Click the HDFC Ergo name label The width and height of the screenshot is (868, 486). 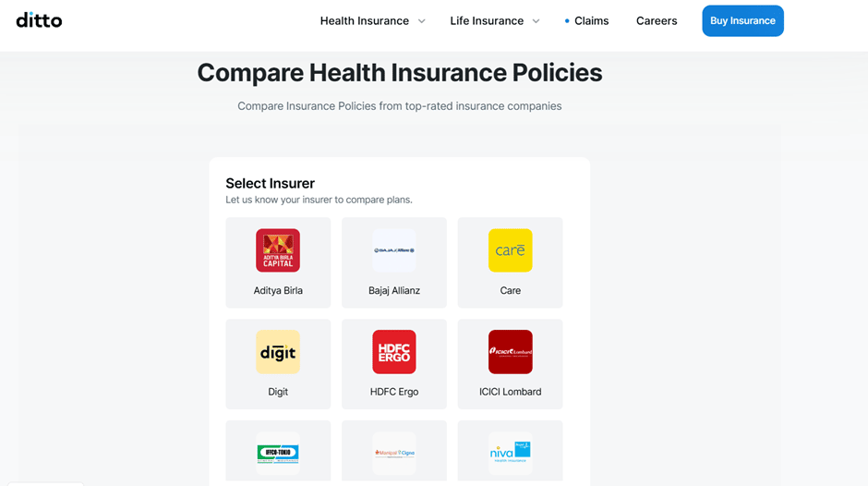pos(394,392)
